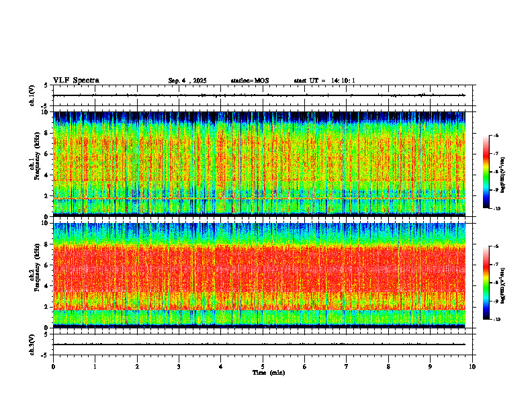This screenshot has height=411, width=532.
Task: Click the time axis tick label "9"
Action: point(430,367)
